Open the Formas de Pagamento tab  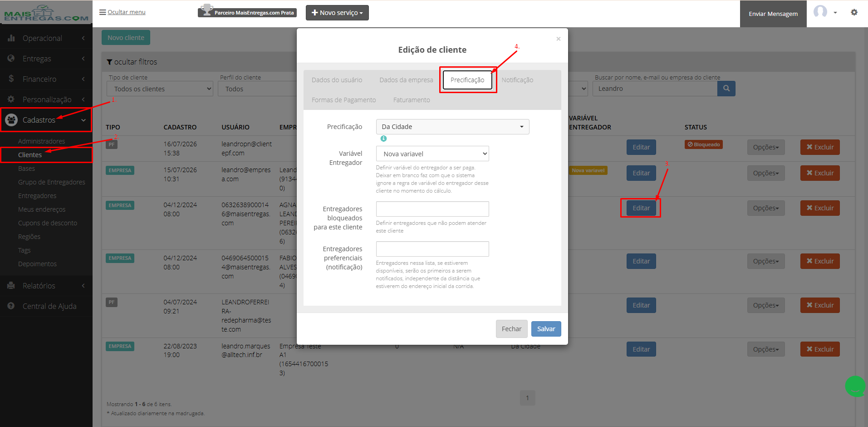coord(343,100)
